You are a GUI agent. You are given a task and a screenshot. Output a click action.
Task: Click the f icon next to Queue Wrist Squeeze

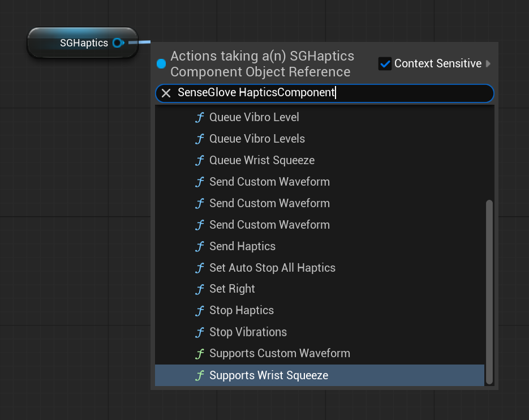tap(199, 160)
